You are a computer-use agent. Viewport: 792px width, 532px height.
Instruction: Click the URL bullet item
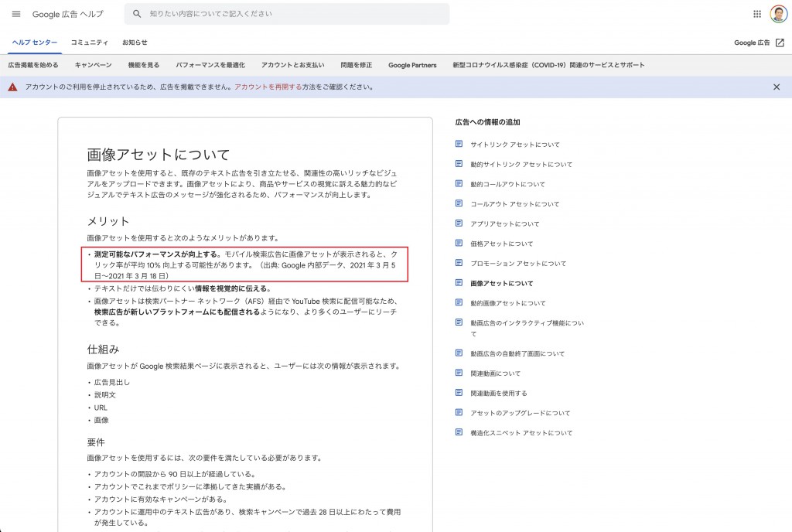101,408
